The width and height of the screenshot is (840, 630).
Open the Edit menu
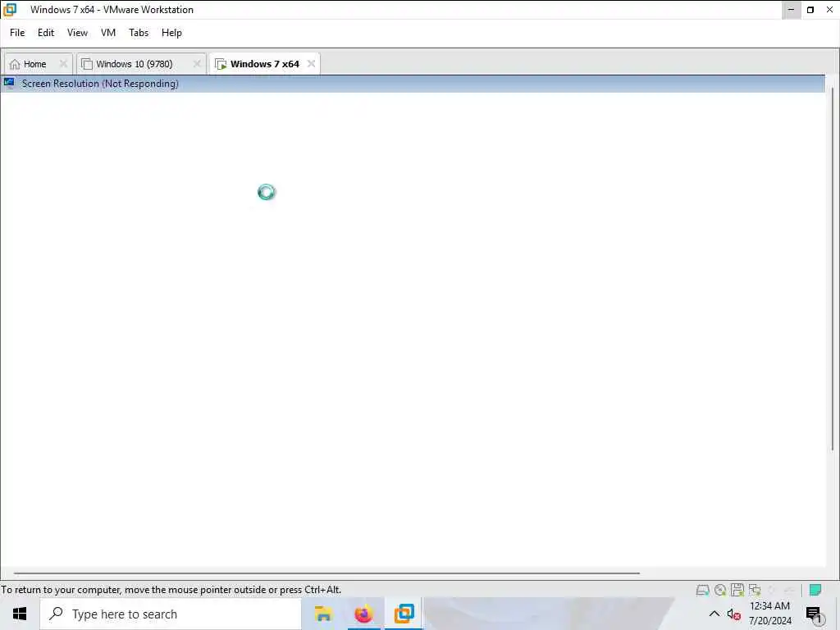tap(46, 33)
